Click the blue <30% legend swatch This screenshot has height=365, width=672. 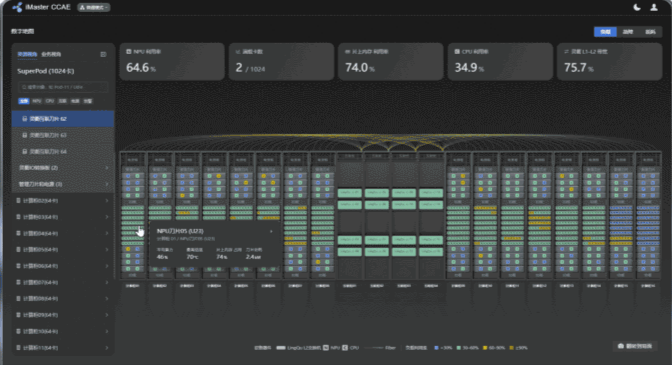pos(436,347)
